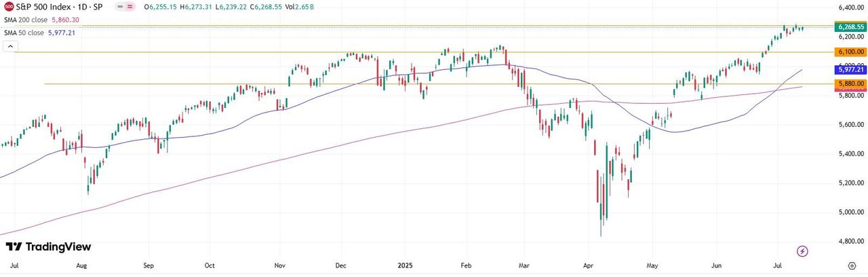Open chart settings hexagon gear icon
868x277 pixels.
coord(851,265)
